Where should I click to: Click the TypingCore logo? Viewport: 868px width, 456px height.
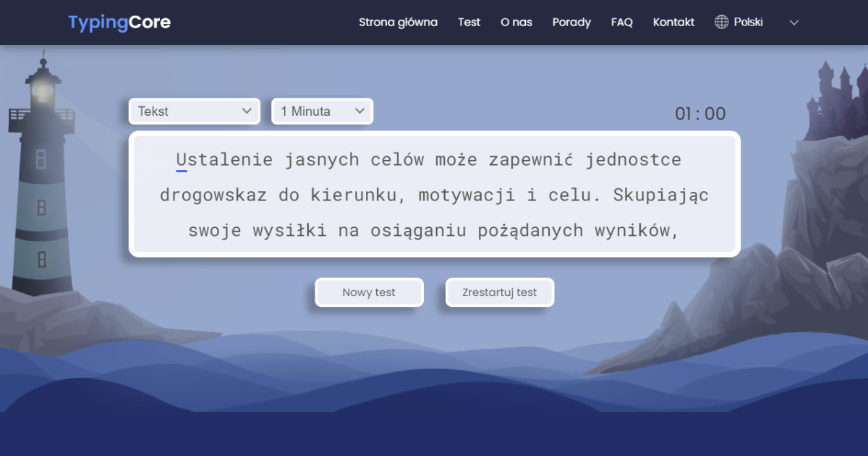pos(119,22)
